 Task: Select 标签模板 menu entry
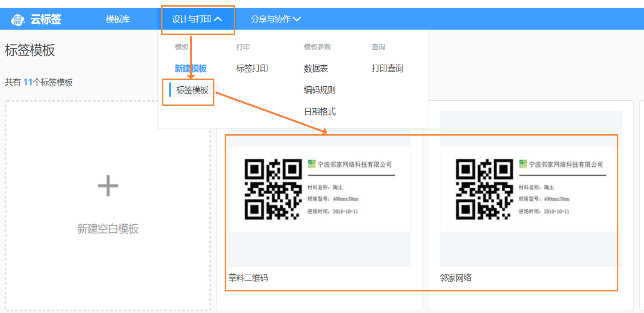tap(192, 90)
